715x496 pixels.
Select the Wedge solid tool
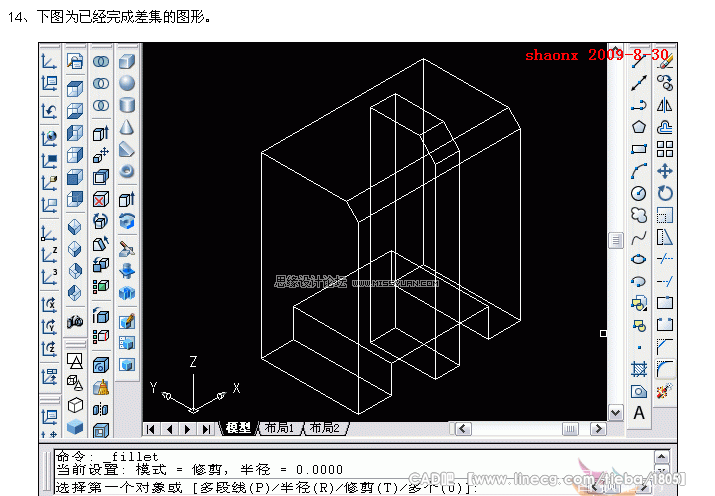click(127, 149)
